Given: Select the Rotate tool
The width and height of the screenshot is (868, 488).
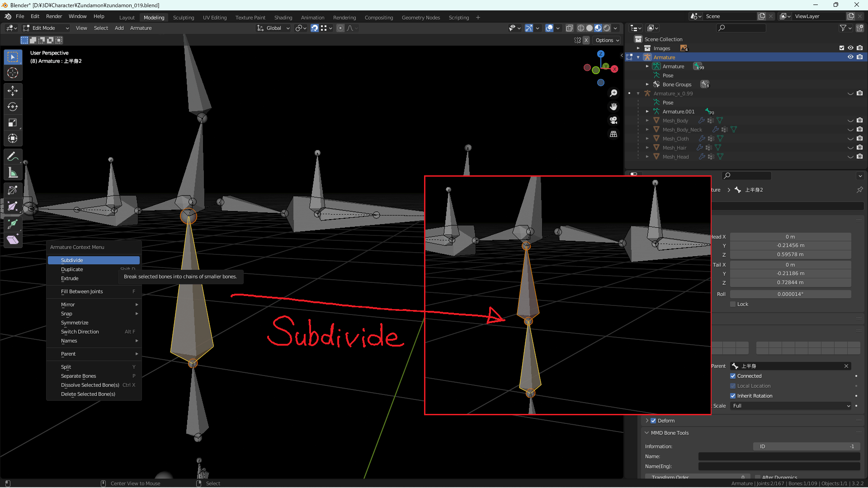Looking at the screenshot, I should pyautogui.click(x=13, y=107).
